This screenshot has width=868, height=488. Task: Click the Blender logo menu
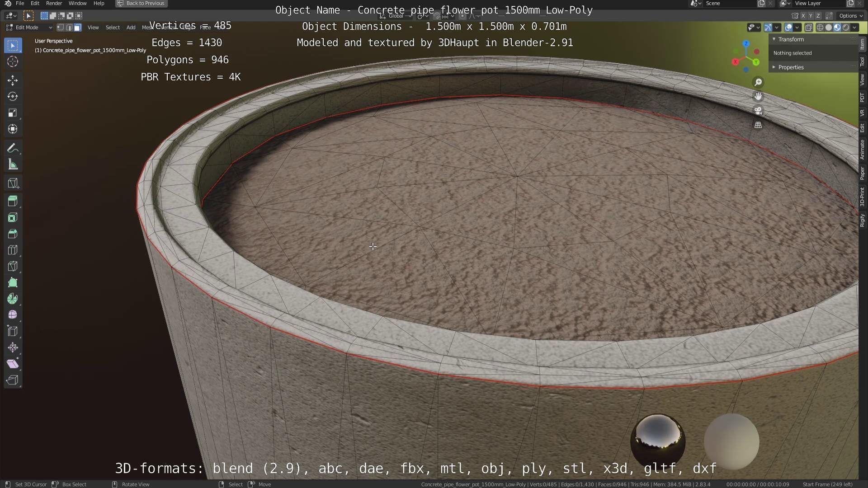coord(8,3)
